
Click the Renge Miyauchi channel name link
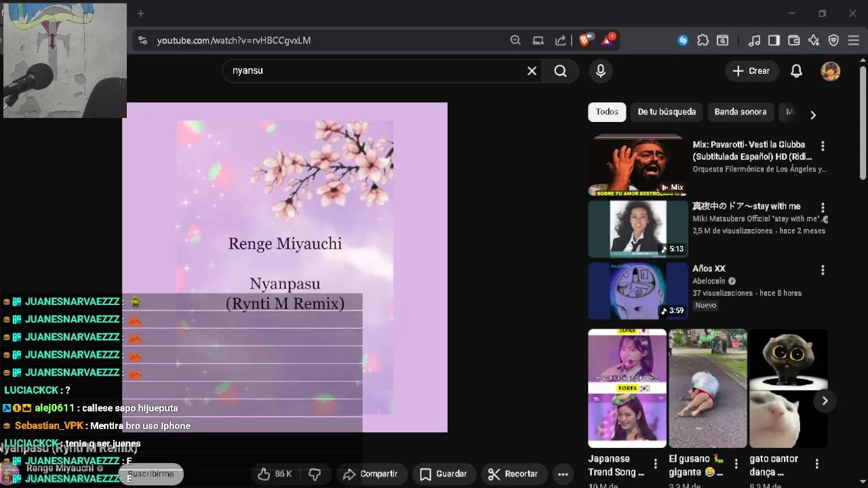coord(60,468)
